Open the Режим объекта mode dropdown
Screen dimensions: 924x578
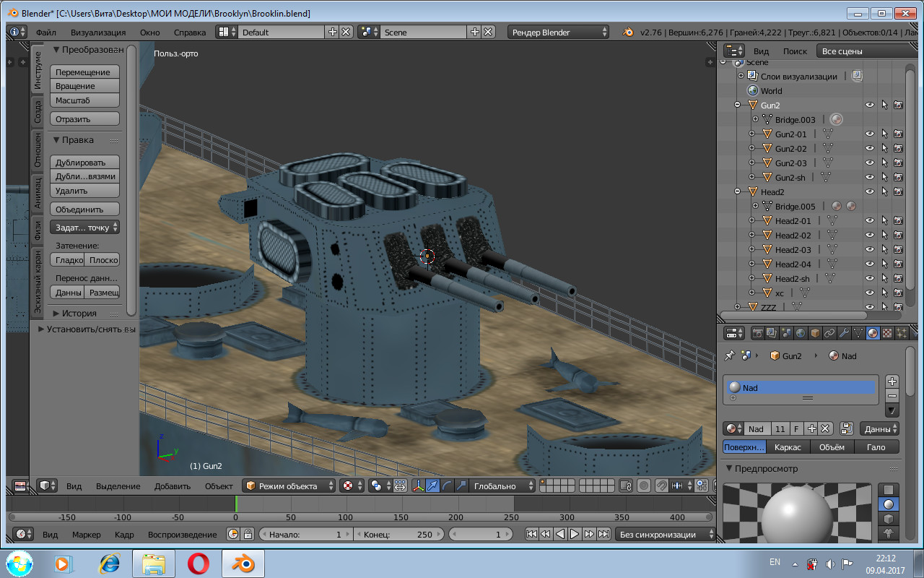(289, 486)
